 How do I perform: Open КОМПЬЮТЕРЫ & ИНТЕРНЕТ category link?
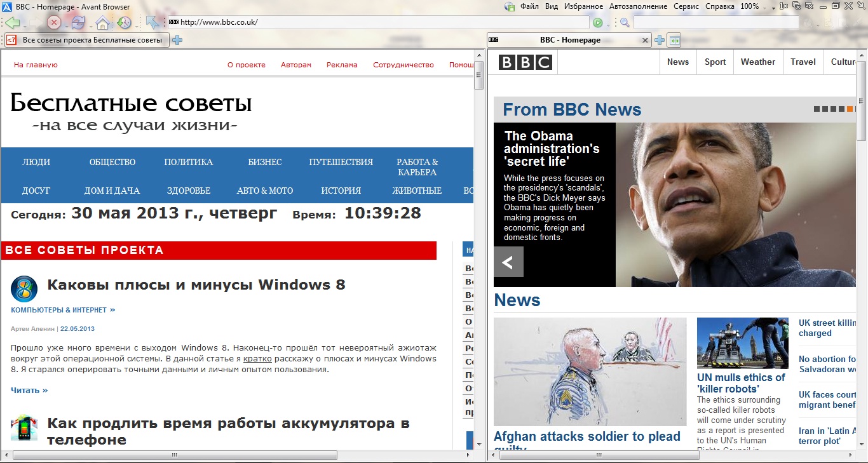63,310
